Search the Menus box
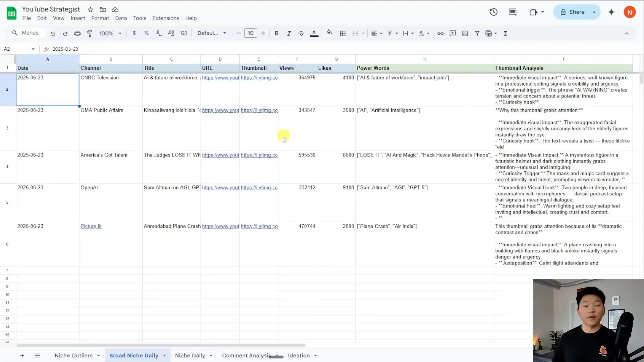The height and width of the screenshot is (362, 644). (27, 33)
